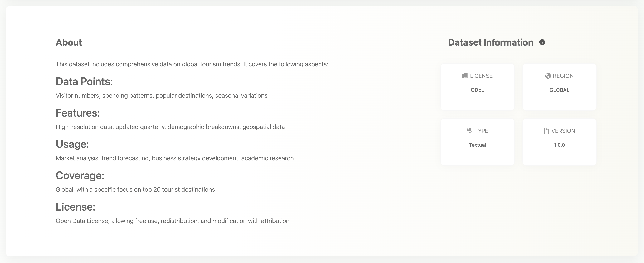
Task: Click the globe icon next to REGION
Action: tap(548, 76)
